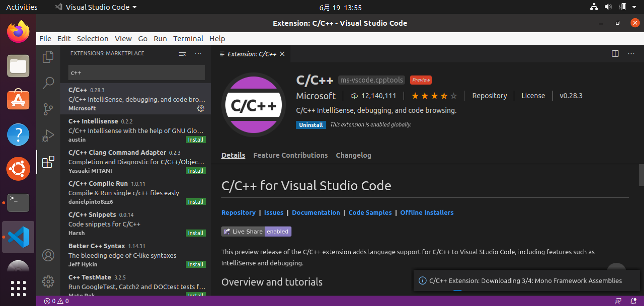Expand the system menu arrow in top bar
The image size is (644, 306).
pos(634,7)
